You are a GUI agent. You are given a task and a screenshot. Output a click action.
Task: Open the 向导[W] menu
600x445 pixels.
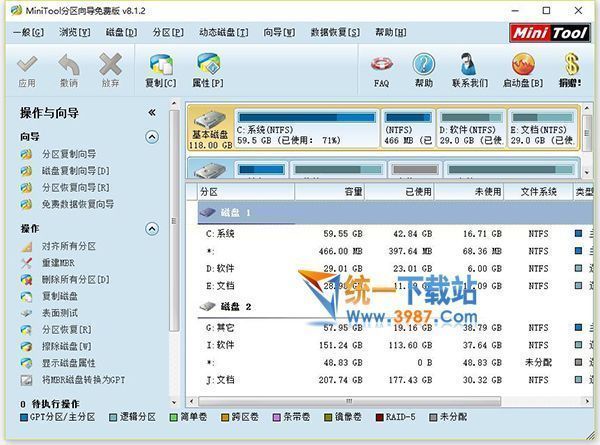(279, 33)
